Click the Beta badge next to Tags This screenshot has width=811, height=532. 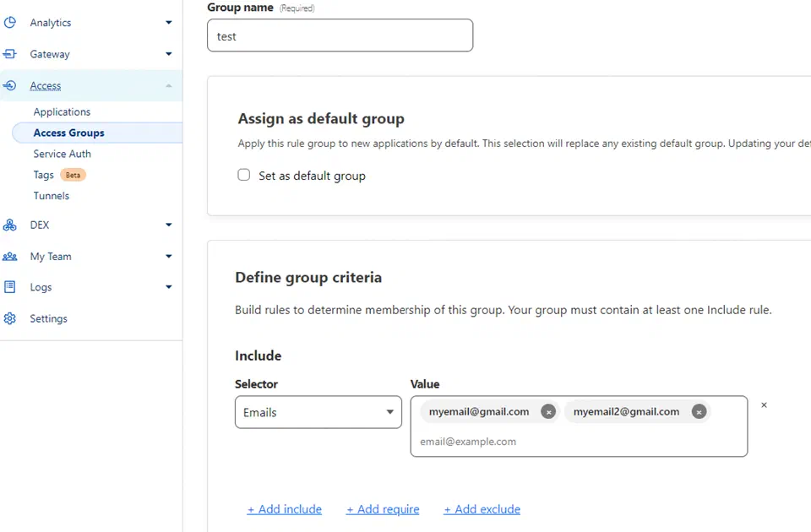coord(73,175)
